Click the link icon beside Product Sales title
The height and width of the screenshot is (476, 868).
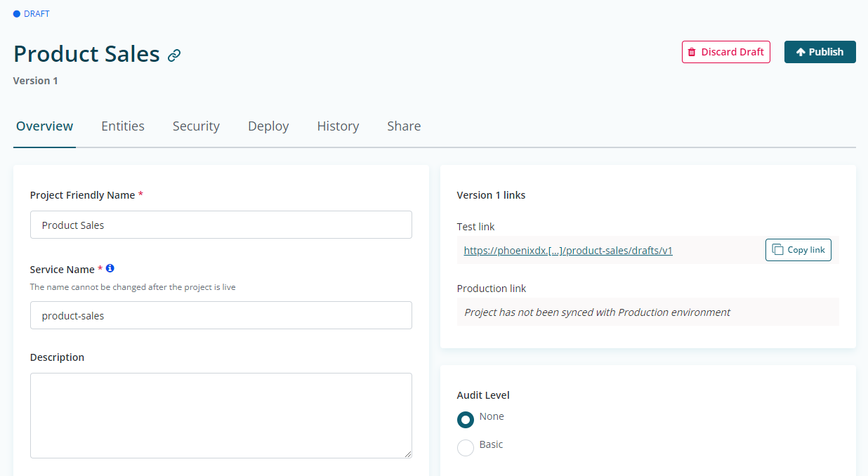coord(174,55)
